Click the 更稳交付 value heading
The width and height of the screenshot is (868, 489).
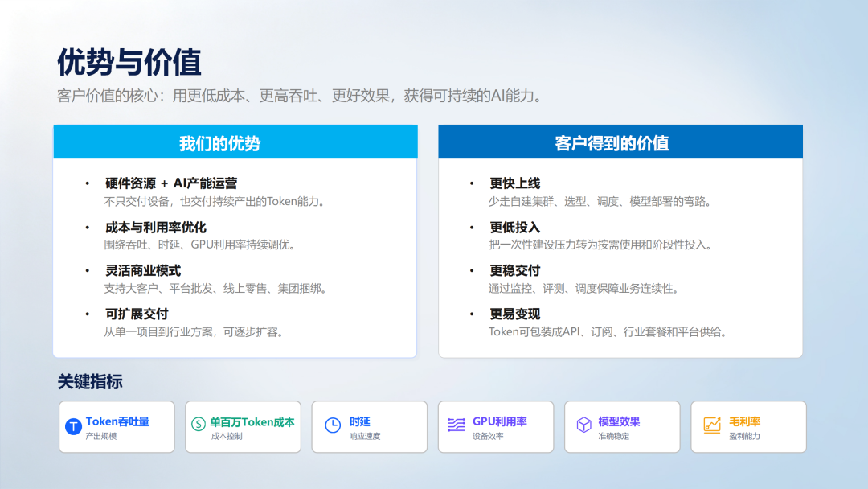tap(515, 271)
